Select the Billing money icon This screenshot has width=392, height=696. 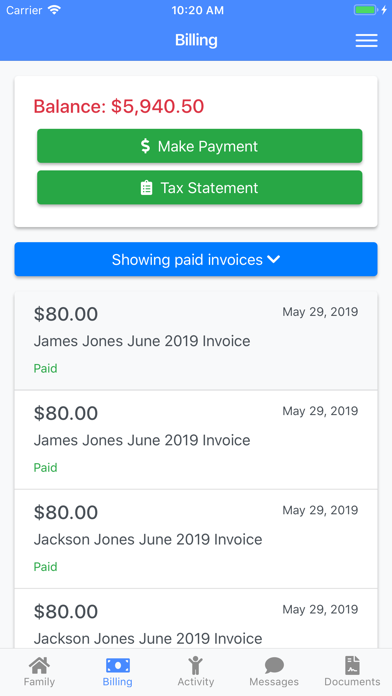pyautogui.click(x=118, y=666)
